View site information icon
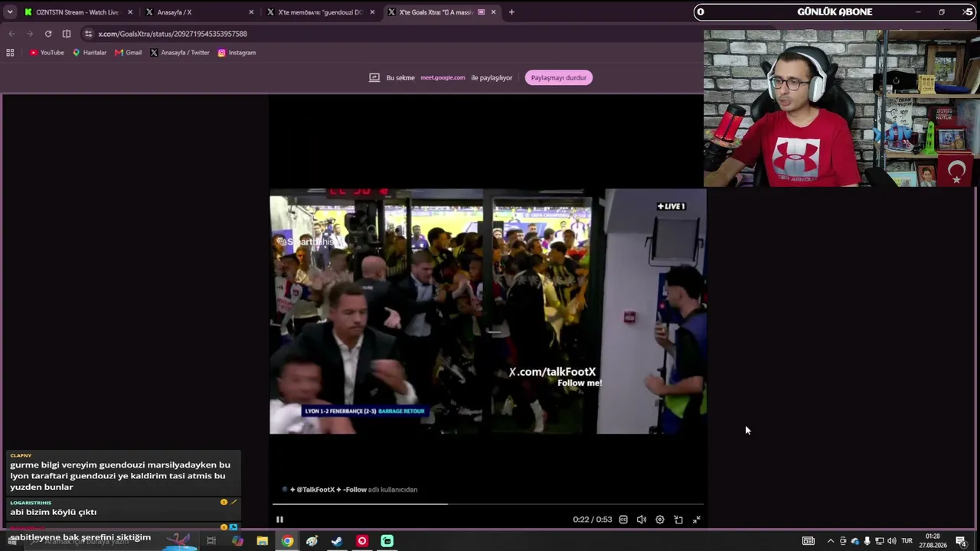 pyautogui.click(x=89, y=34)
